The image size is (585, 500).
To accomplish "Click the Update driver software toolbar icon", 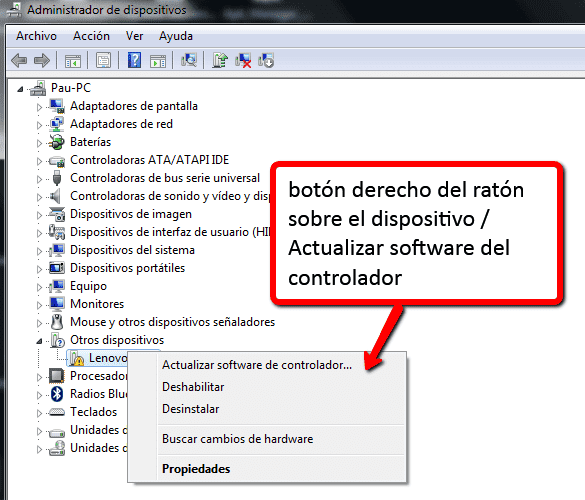I will pos(220,60).
